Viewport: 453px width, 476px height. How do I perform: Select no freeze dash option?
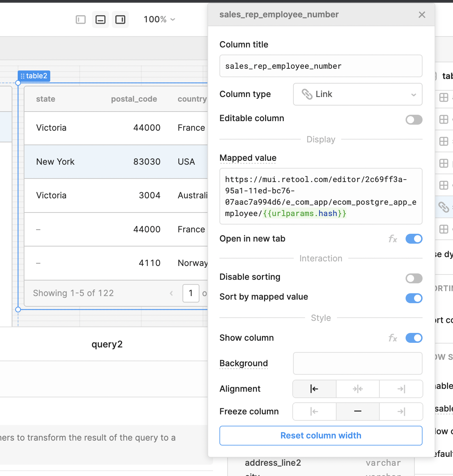tap(358, 412)
